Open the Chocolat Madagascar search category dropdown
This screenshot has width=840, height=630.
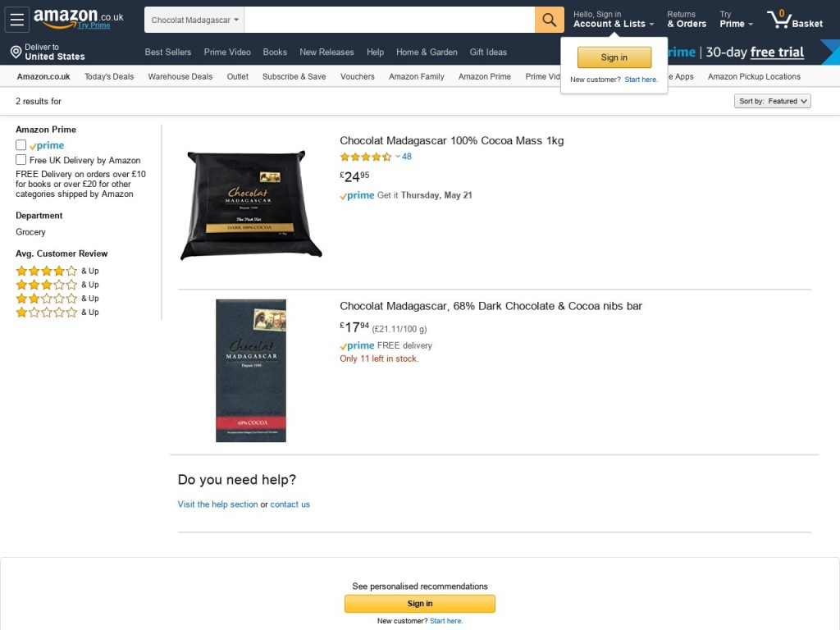pos(194,20)
